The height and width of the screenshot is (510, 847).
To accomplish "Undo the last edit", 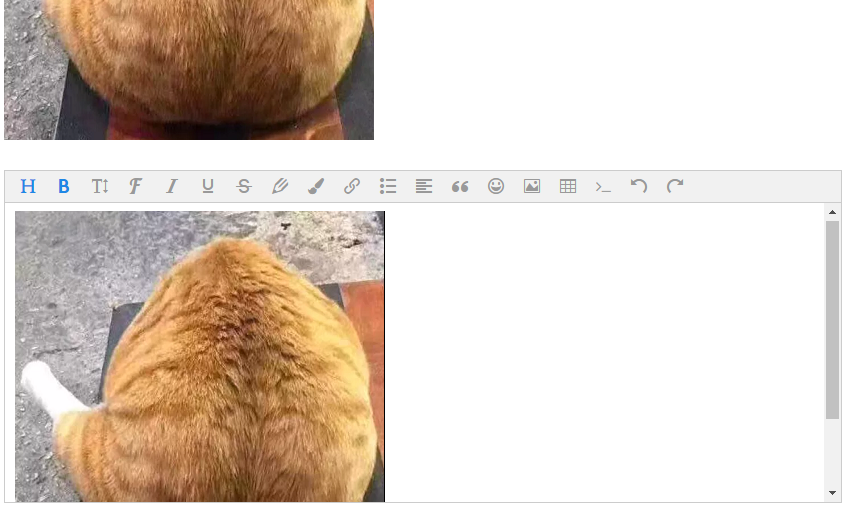I will 639,186.
